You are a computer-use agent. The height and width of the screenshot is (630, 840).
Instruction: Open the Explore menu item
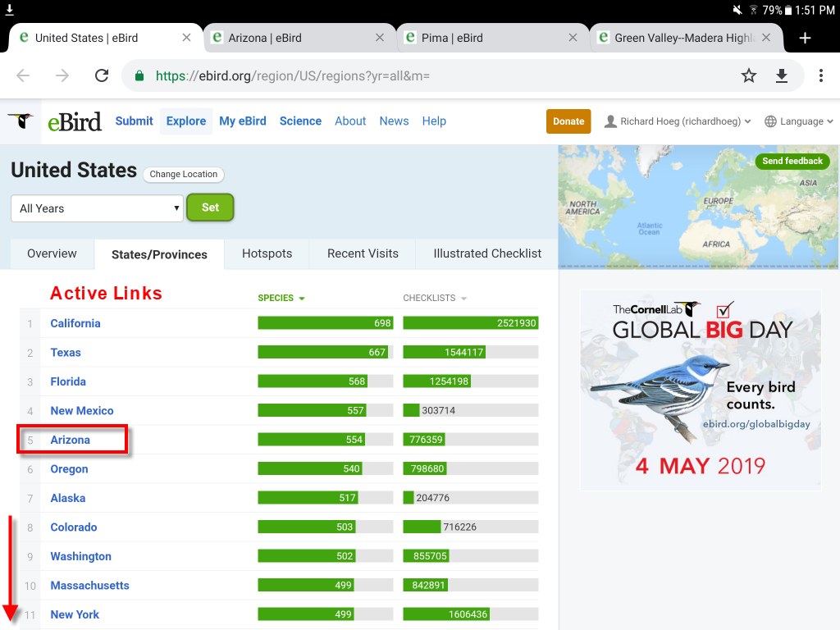pyautogui.click(x=186, y=121)
